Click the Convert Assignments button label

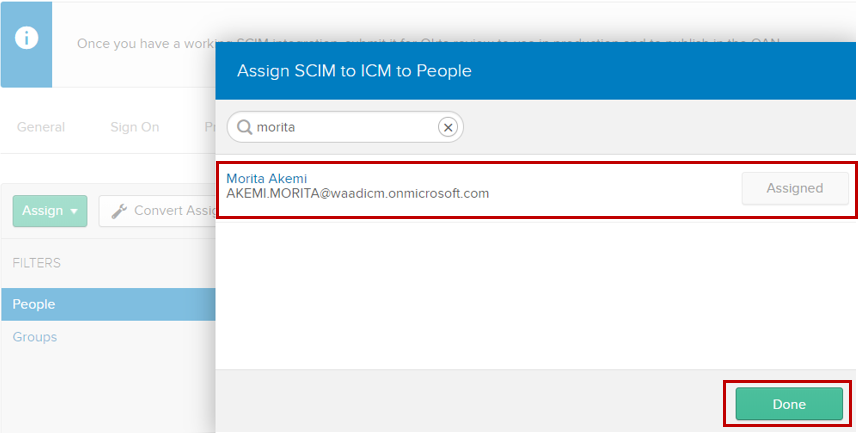click(x=174, y=211)
